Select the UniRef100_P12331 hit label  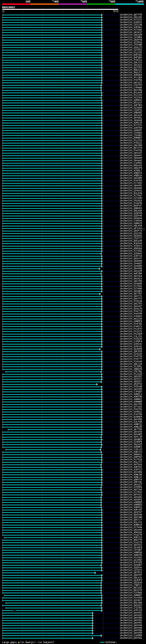click(x=131, y=52)
